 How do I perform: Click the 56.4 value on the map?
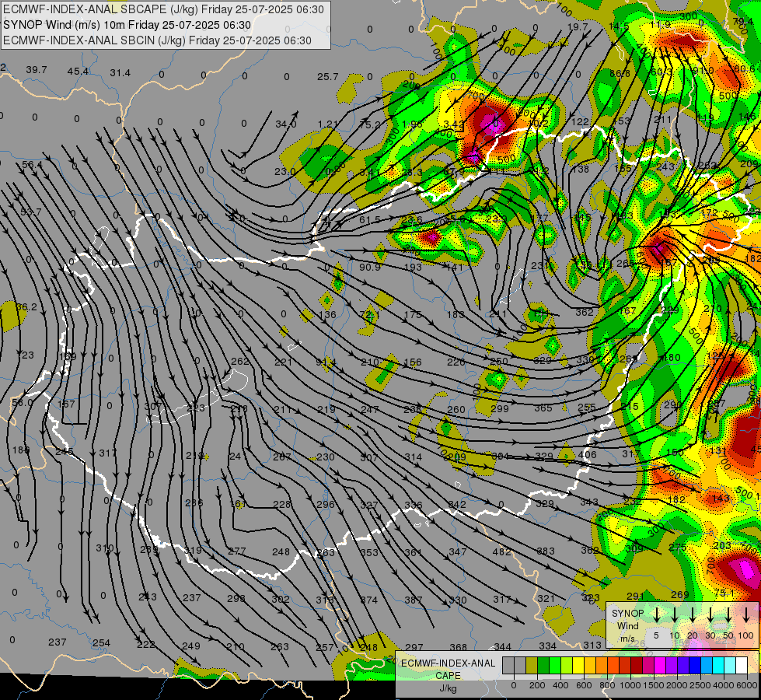click(x=33, y=165)
